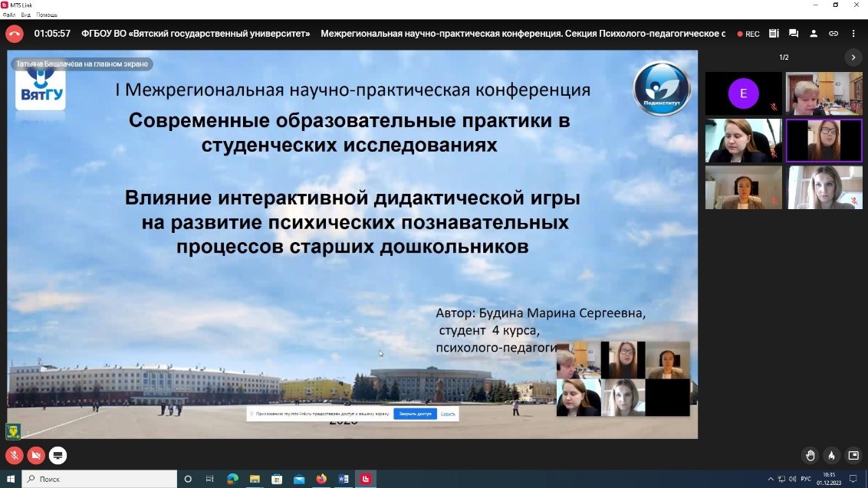Open the Файл menu
Screen dimensions: 868x488
[8, 15]
